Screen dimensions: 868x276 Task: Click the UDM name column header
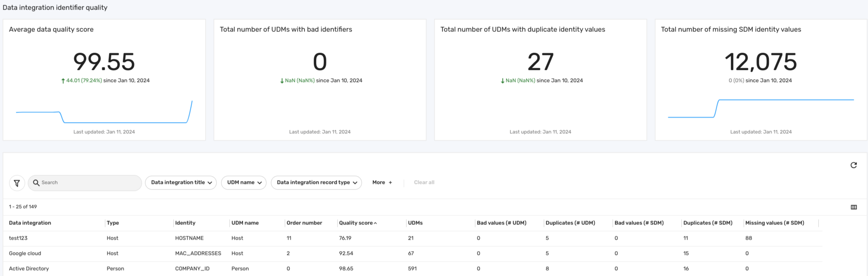tap(245, 223)
